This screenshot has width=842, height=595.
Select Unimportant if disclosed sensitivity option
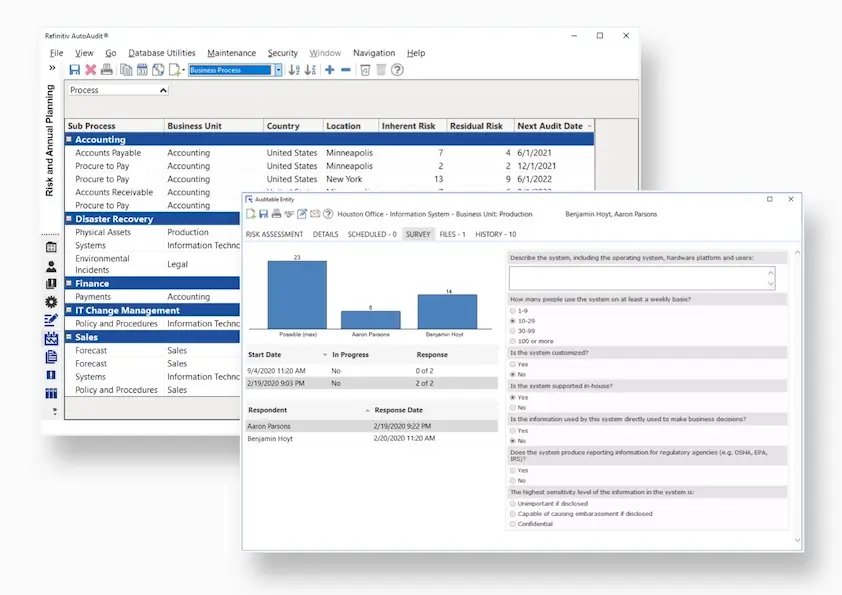513,504
